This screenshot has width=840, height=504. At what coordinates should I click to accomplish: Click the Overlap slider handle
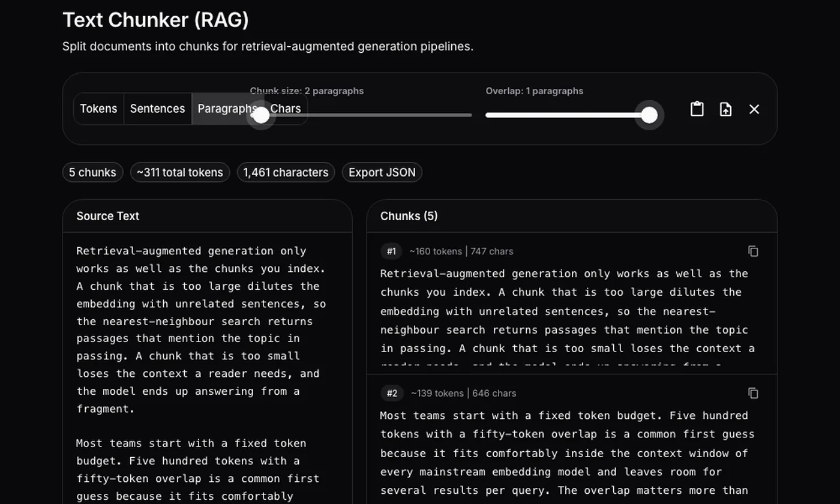click(x=649, y=115)
